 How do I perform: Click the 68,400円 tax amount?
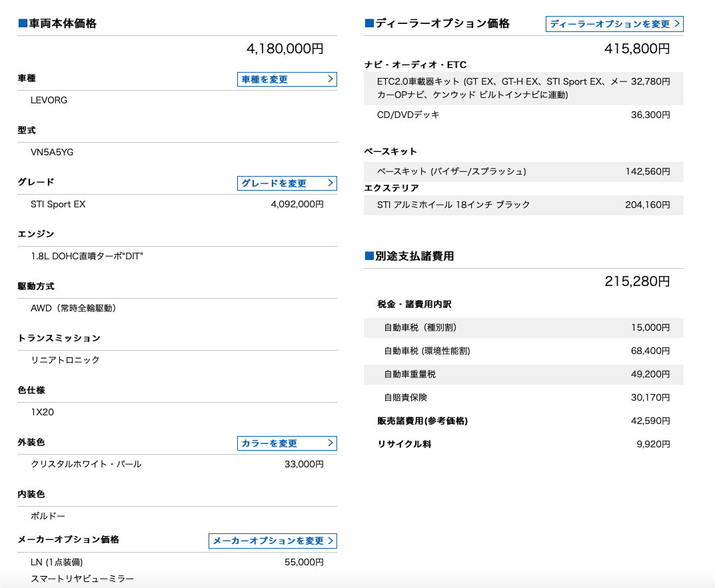651,351
